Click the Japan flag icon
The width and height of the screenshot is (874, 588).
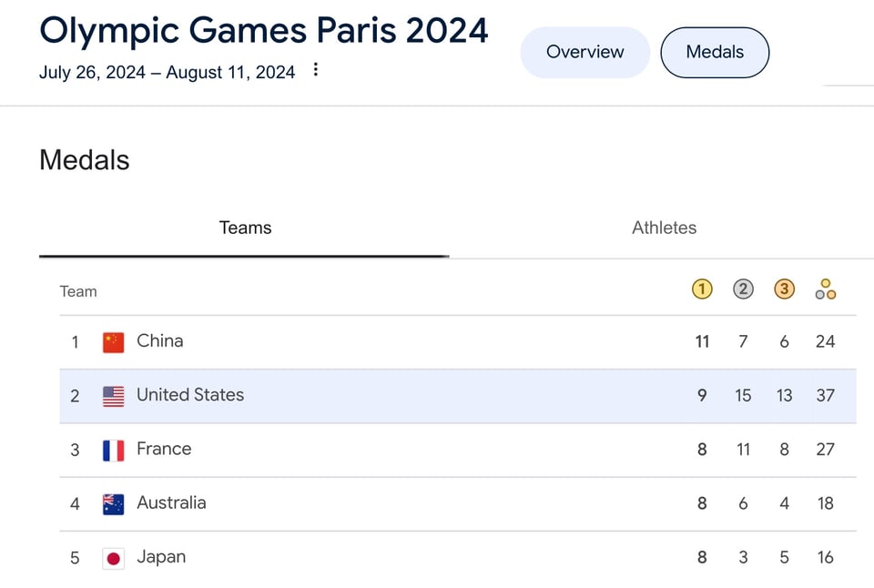click(114, 557)
